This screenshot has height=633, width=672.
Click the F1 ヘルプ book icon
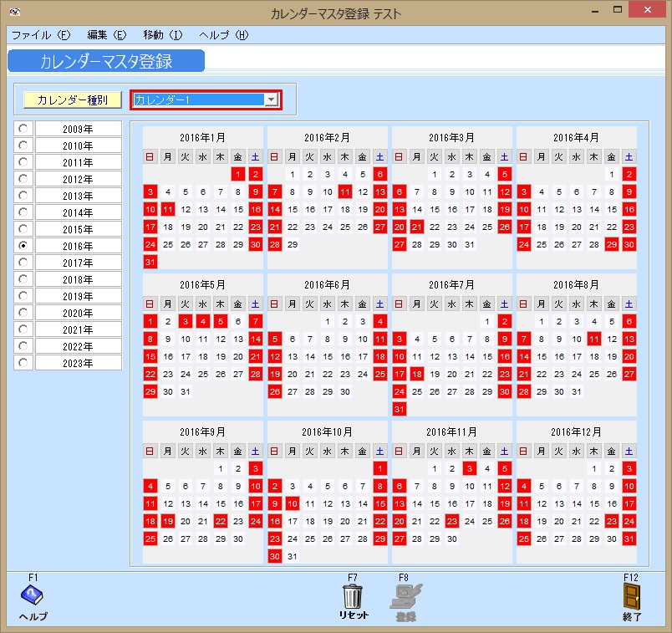click(x=32, y=595)
